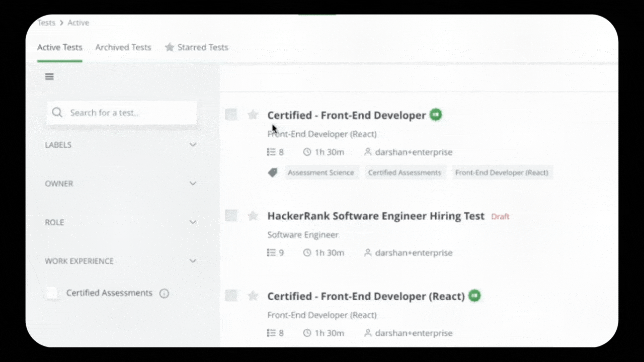Focus the Search for a test field
This screenshot has height=362, width=644.
point(121,113)
